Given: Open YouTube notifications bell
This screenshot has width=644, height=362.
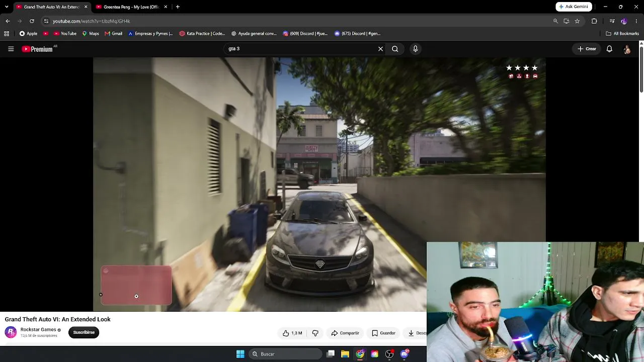Looking at the screenshot, I should [609, 49].
